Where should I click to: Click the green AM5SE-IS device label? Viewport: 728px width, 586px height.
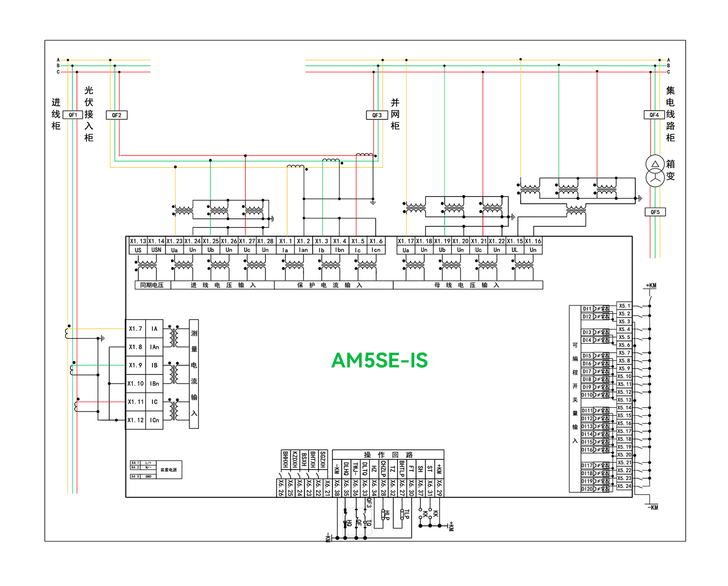[379, 360]
